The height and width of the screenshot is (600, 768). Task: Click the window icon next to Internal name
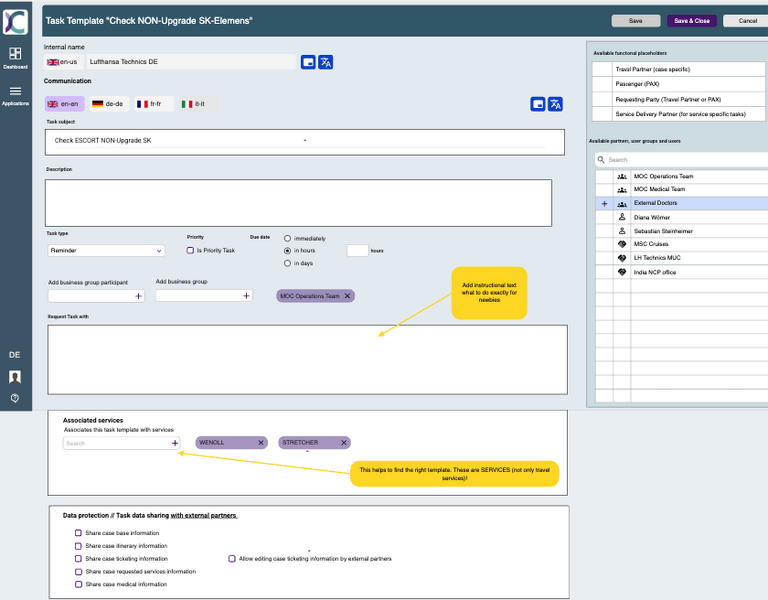[308, 62]
